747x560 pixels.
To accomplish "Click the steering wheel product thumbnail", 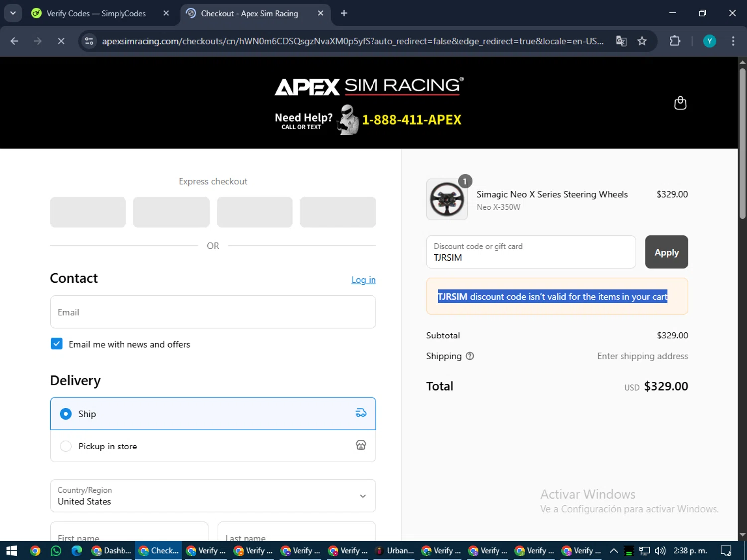I will pos(447,199).
